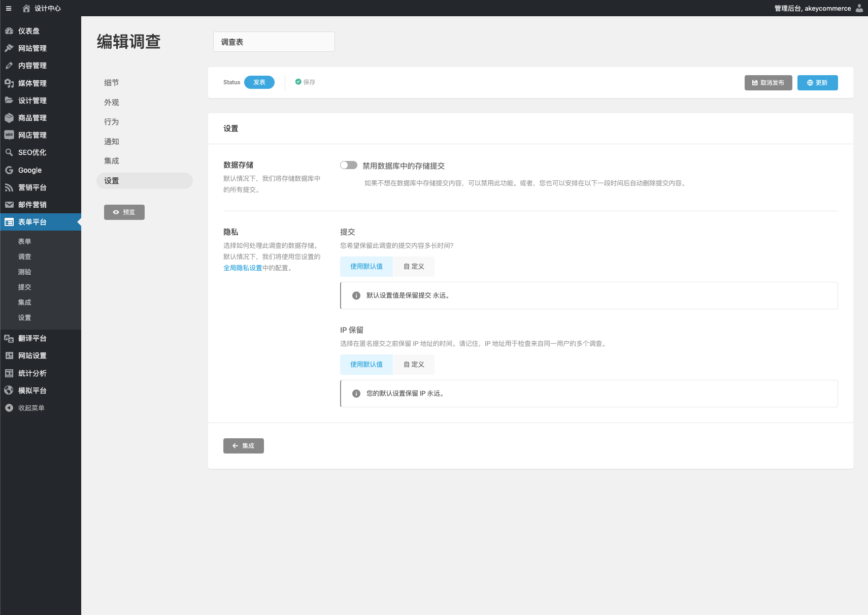Click the SEO优化 magnifier icon
The width and height of the screenshot is (868, 615).
tap(9, 152)
